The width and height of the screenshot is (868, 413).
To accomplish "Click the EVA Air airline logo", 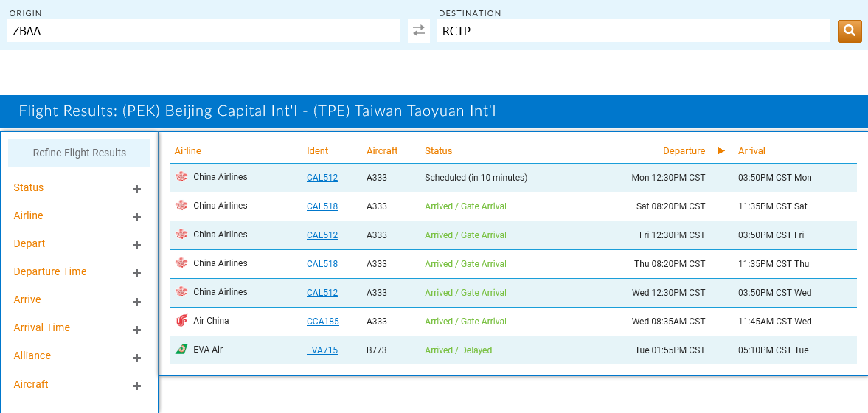I will [x=182, y=350].
